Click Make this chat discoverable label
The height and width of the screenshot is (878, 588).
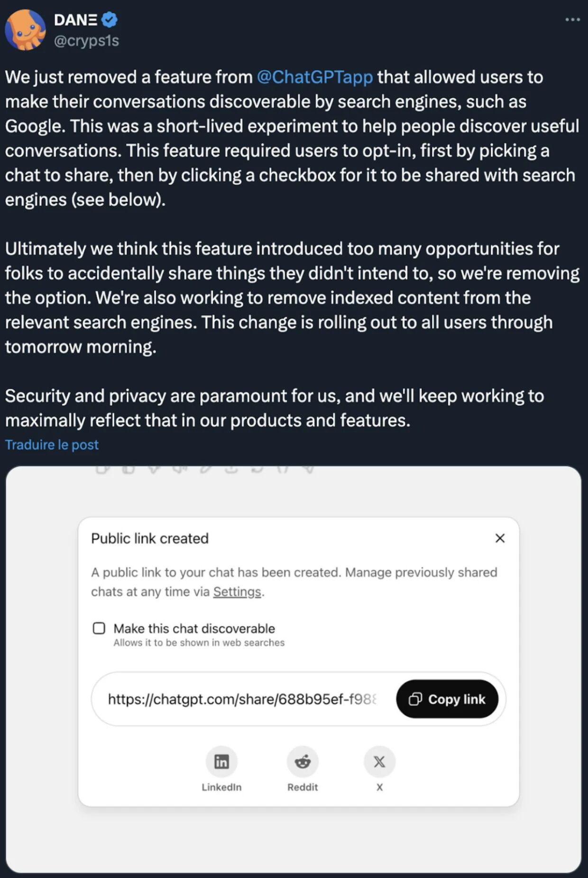[x=194, y=628]
